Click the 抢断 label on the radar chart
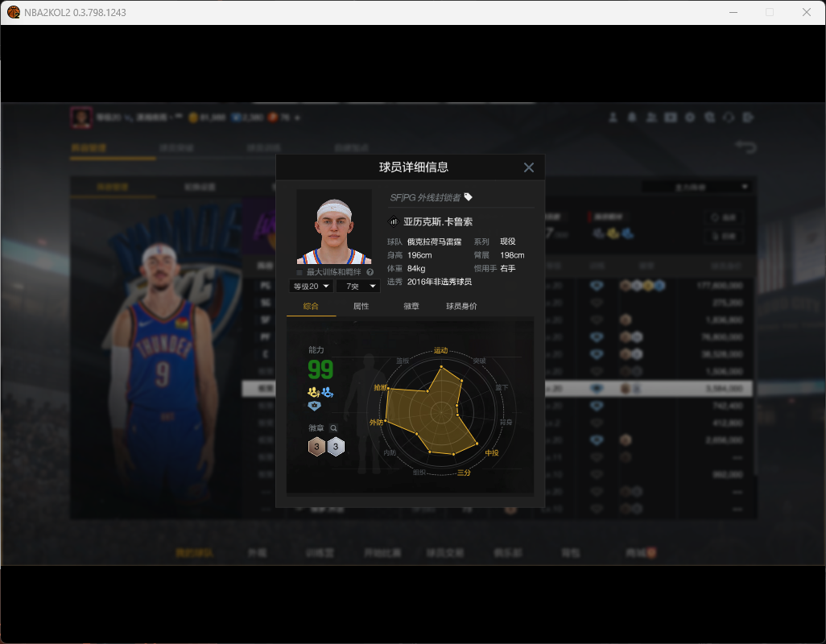This screenshot has width=826, height=644. point(380,387)
